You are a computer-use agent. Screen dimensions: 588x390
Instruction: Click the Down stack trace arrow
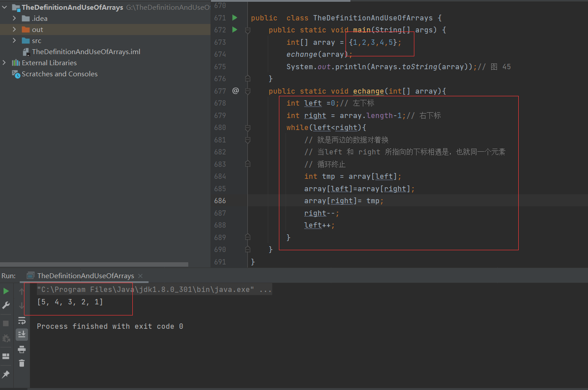[22, 305]
